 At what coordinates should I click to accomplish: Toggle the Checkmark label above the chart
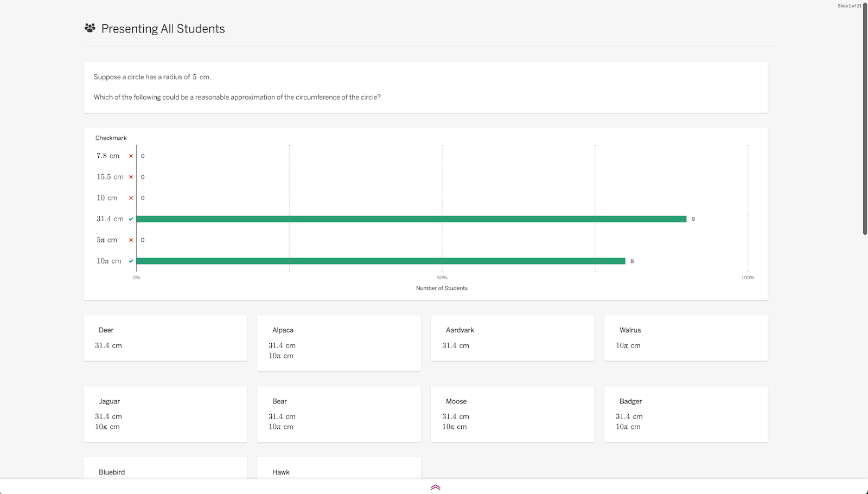click(x=111, y=138)
